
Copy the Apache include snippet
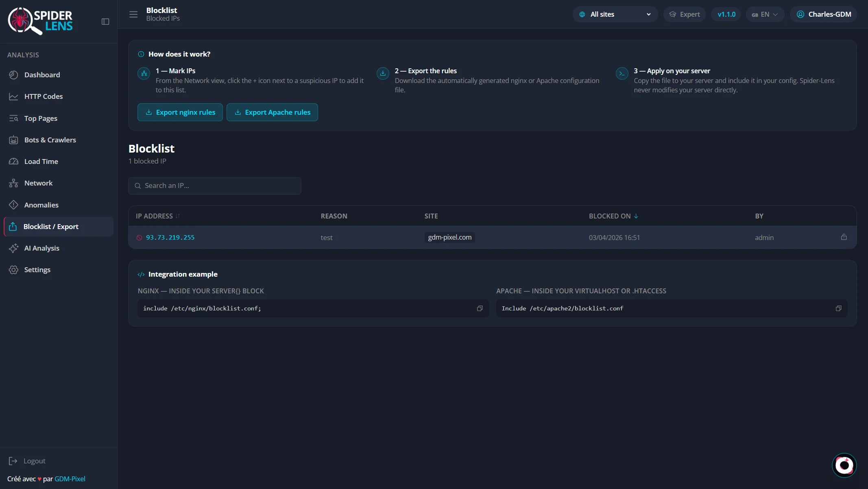pyautogui.click(x=838, y=308)
